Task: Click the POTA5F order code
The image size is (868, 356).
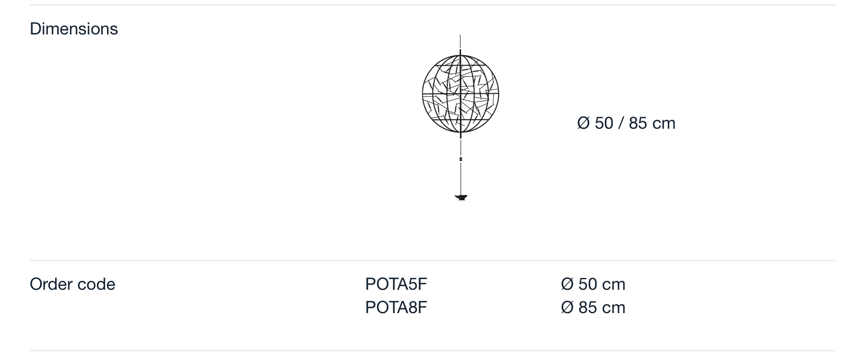Action: [396, 284]
